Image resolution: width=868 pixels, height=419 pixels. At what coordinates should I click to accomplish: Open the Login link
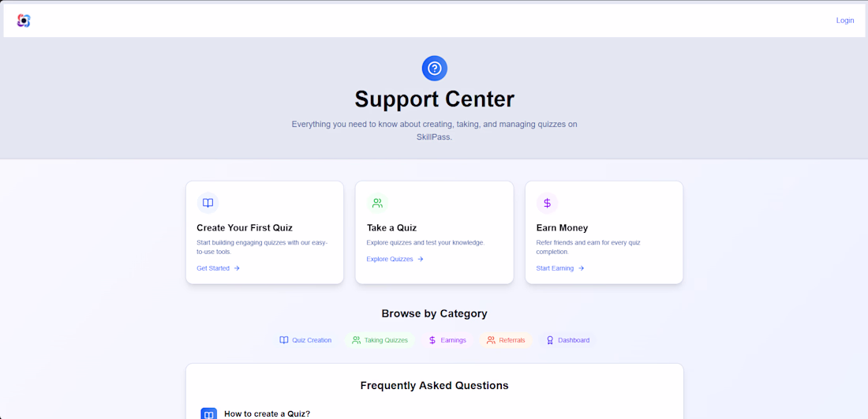pyautogui.click(x=844, y=21)
